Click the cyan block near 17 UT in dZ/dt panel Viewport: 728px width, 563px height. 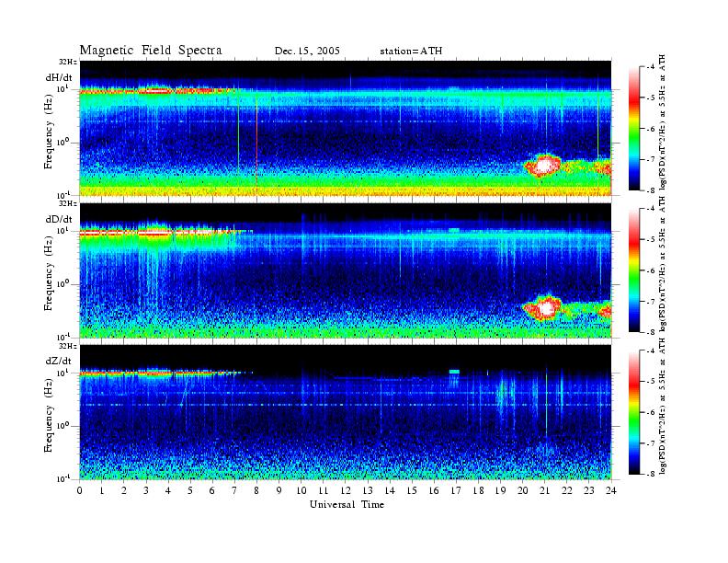(454, 372)
